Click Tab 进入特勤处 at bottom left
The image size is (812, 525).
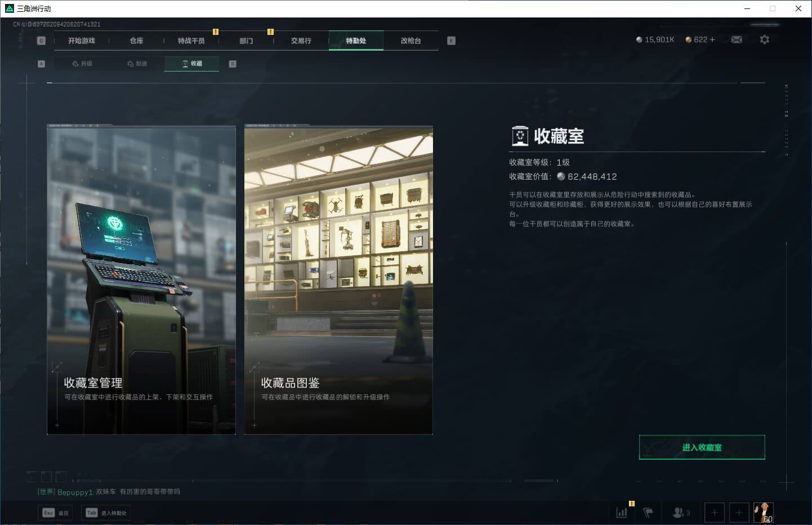pos(106,513)
